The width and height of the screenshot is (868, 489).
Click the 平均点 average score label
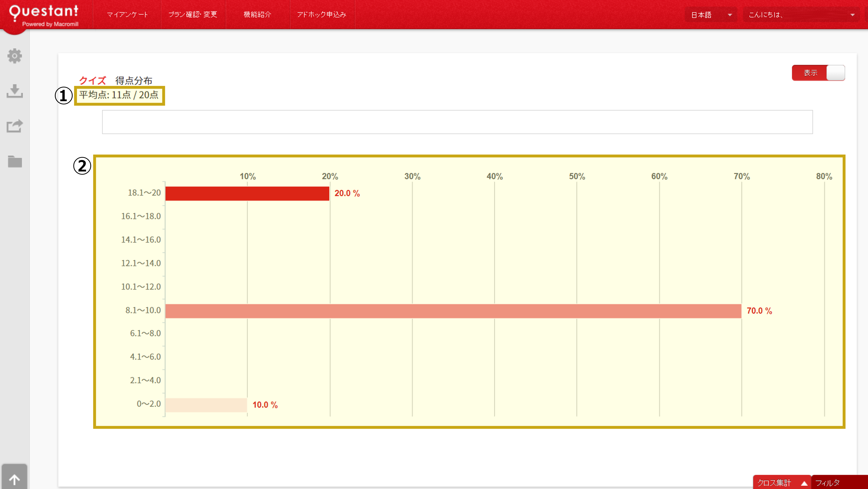(x=119, y=95)
